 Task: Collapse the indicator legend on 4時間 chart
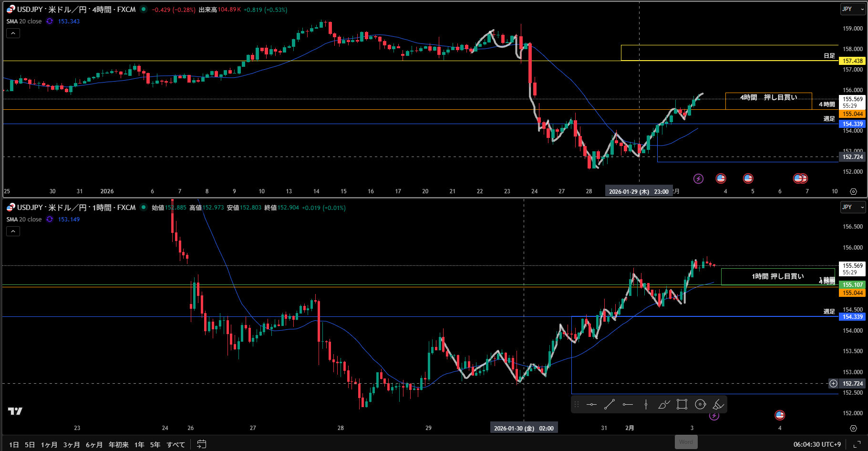13,33
